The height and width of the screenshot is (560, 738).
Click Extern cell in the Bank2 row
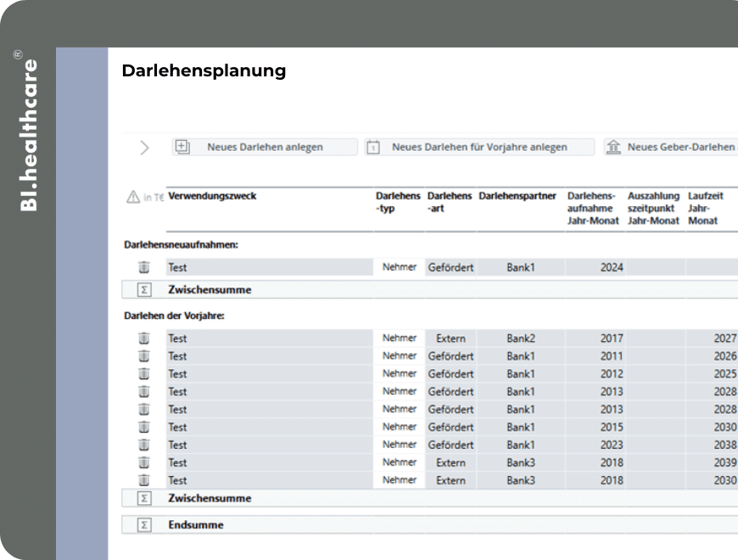(450, 339)
